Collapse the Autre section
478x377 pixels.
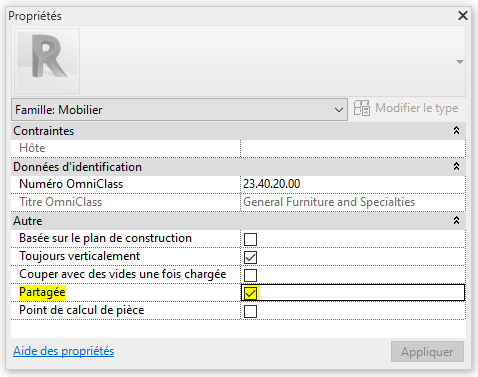click(456, 220)
